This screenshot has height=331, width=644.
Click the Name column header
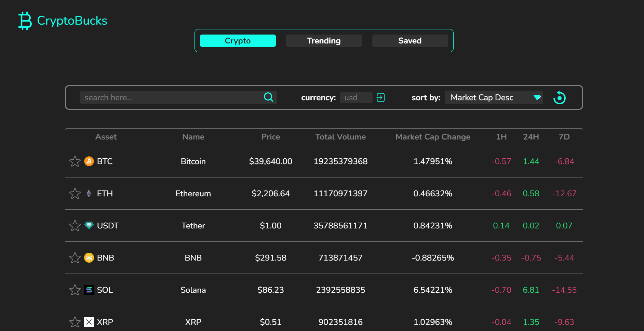[193, 137]
